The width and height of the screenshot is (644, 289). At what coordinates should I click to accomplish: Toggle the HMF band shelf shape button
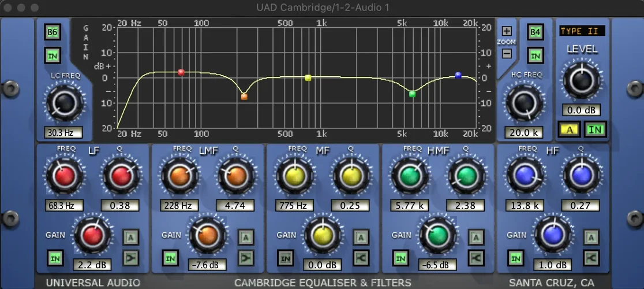coord(476,258)
